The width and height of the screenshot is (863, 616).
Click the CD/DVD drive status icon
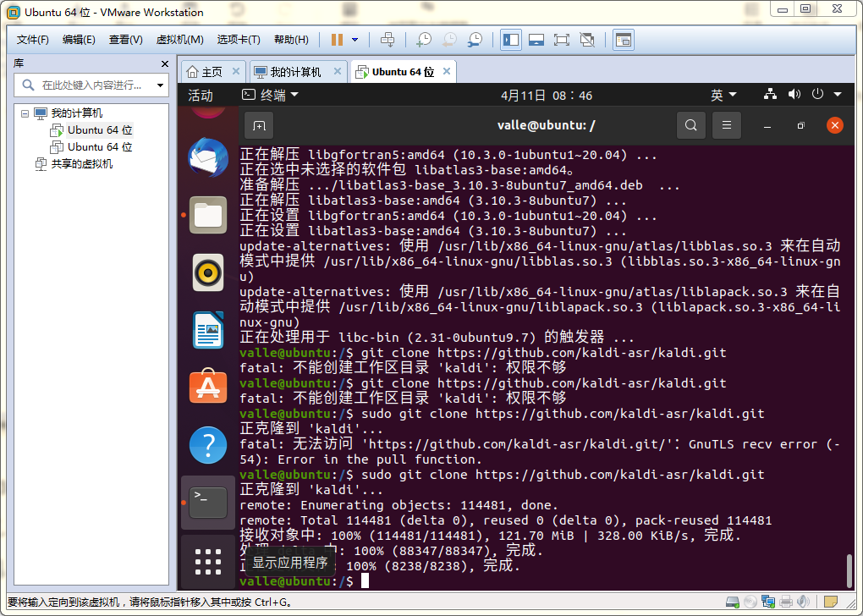pyautogui.click(x=750, y=602)
